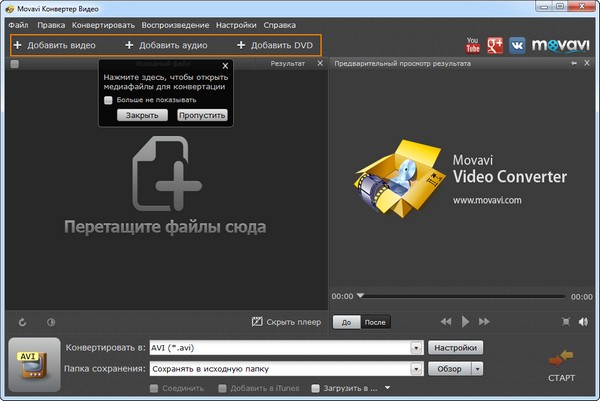The image size is (600, 401).
Task: Click the preview seek bar
Action: tap(465, 296)
